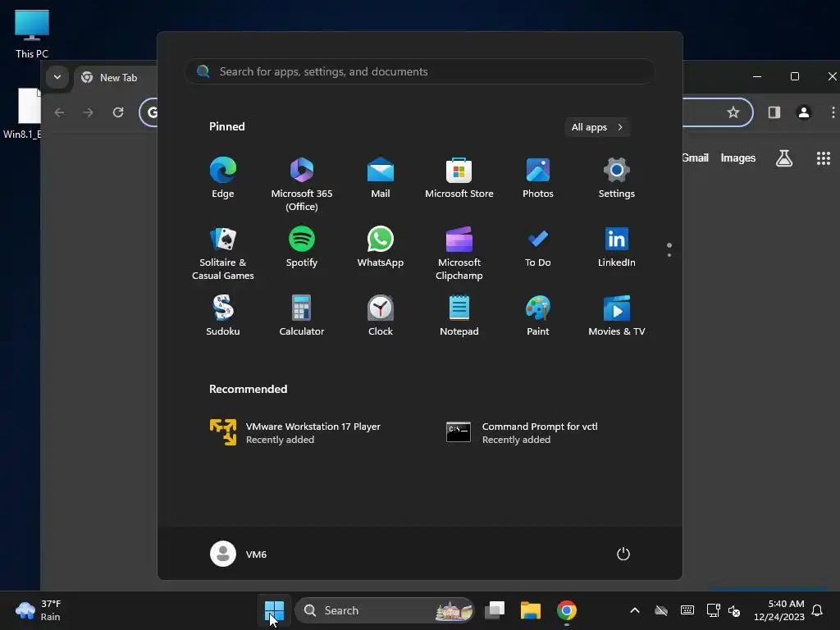Open Search Labs flask icon in Chrome
The image size is (840, 630).
(x=784, y=158)
